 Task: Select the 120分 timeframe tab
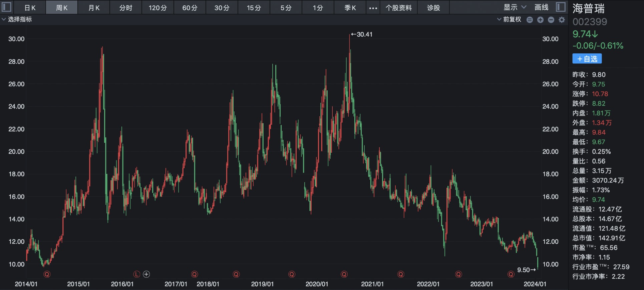[158, 8]
